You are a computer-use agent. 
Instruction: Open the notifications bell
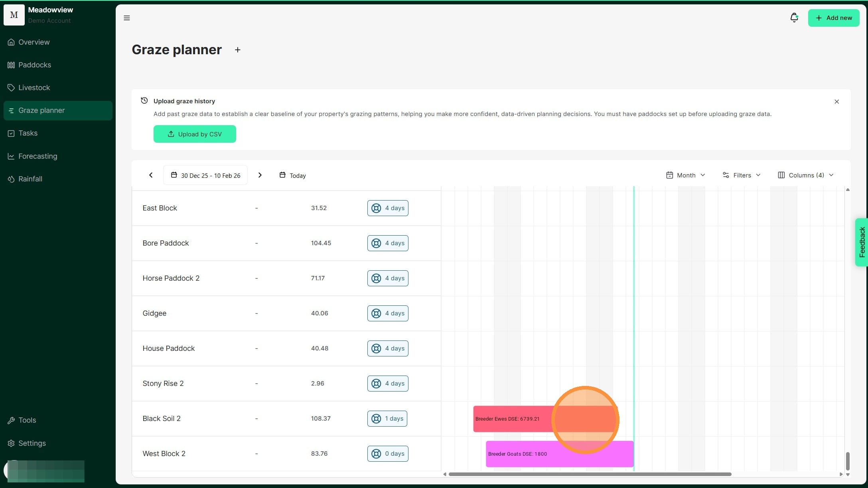click(794, 18)
